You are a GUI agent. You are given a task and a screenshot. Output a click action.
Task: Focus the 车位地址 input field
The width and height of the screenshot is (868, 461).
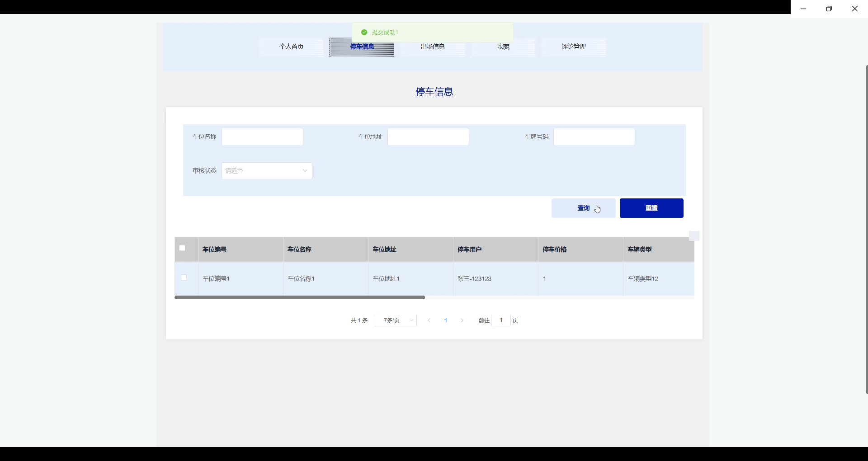click(428, 137)
